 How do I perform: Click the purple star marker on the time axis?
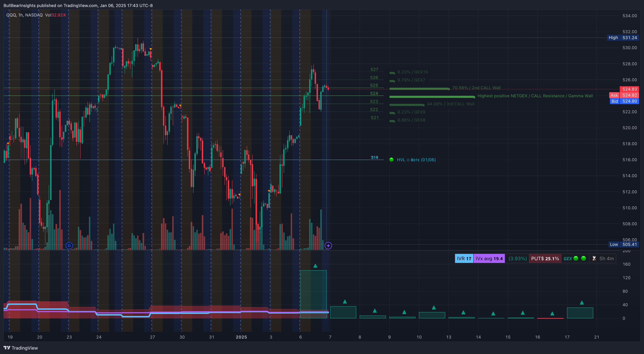coord(328,246)
